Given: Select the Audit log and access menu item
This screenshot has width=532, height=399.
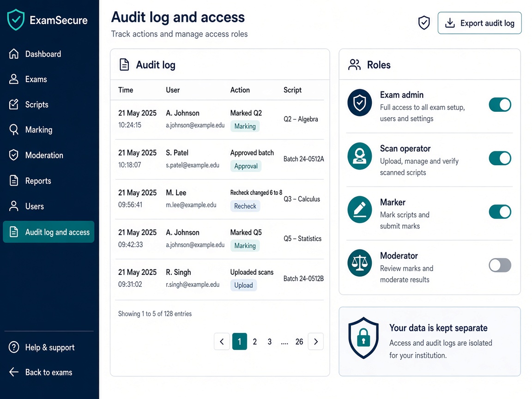Looking at the screenshot, I should [x=48, y=232].
